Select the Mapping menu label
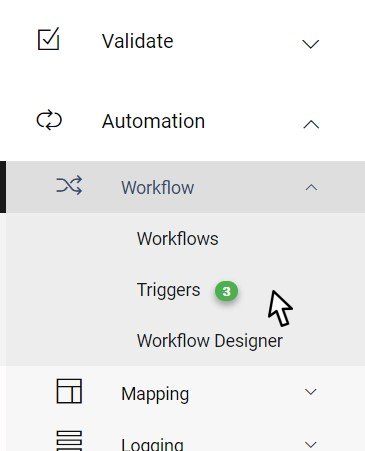 tap(155, 394)
